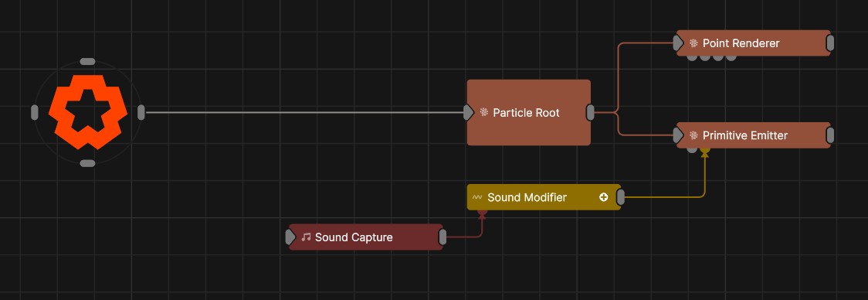Click Particle Root's output connector
Viewport: 868px width, 300px height.
click(591, 113)
